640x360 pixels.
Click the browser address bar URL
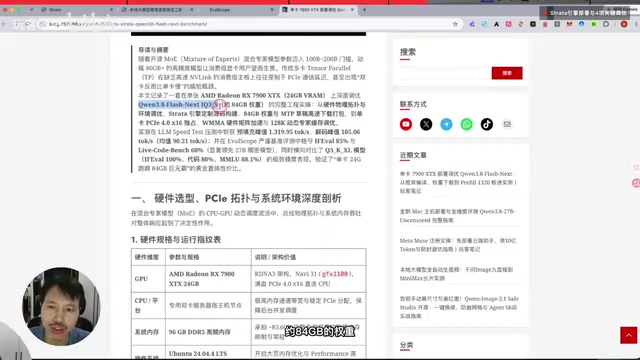[249, 24]
